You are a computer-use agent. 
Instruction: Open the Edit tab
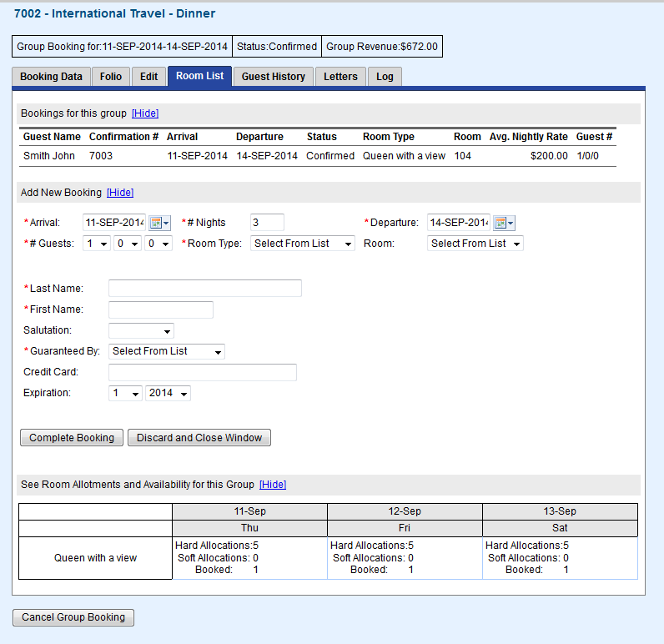click(x=148, y=77)
